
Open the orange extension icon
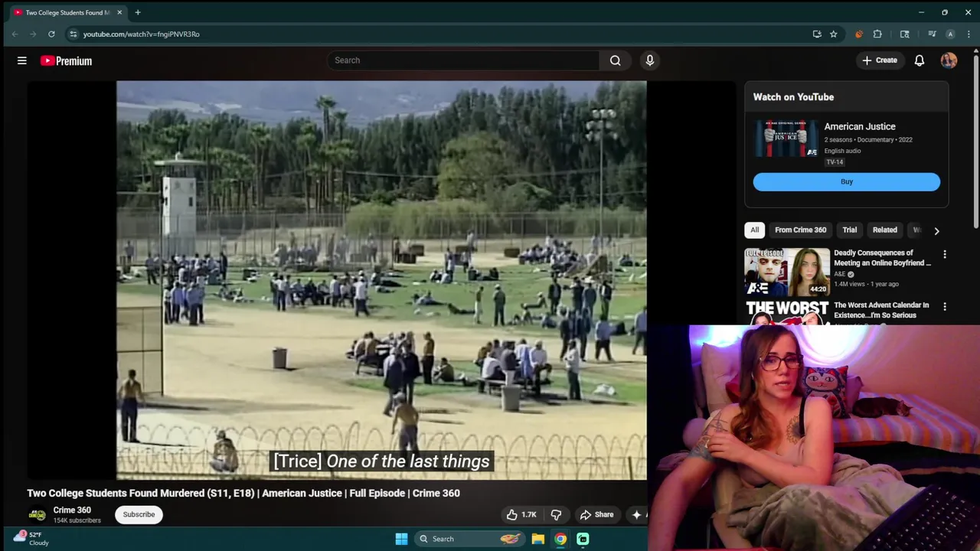858,34
